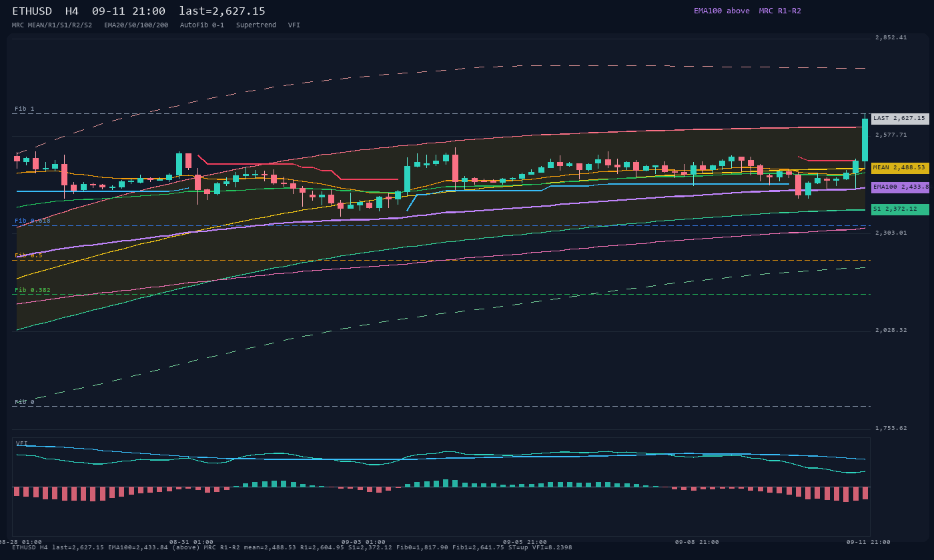
Task: Click the latest large green candle
Action: 865,140
